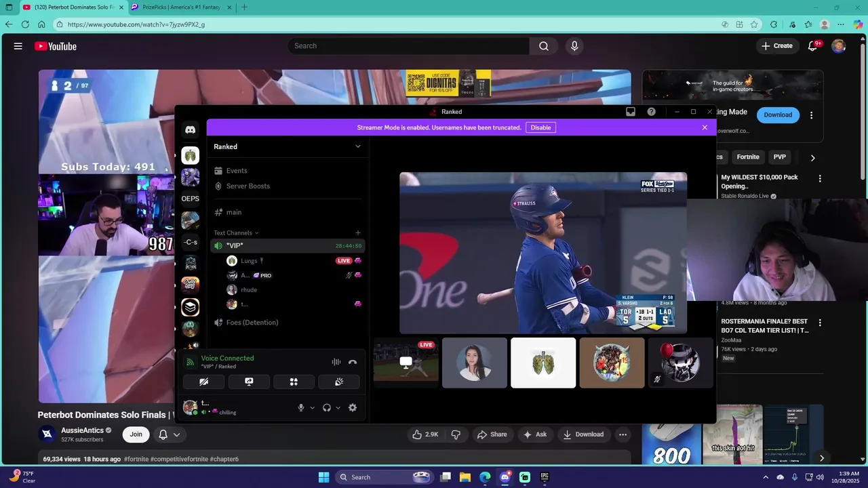Add a channel with the plus icon
Screen dimensions: 868x488
pos(358,232)
